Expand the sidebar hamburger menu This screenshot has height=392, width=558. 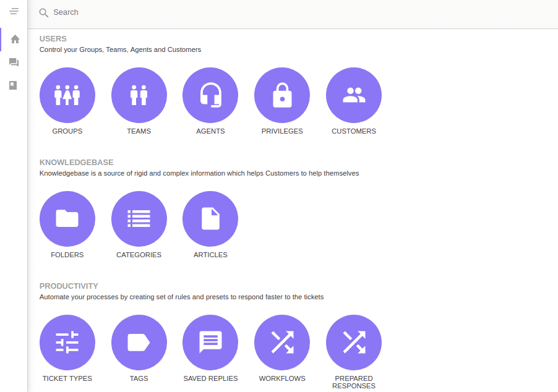pyautogui.click(x=14, y=11)
